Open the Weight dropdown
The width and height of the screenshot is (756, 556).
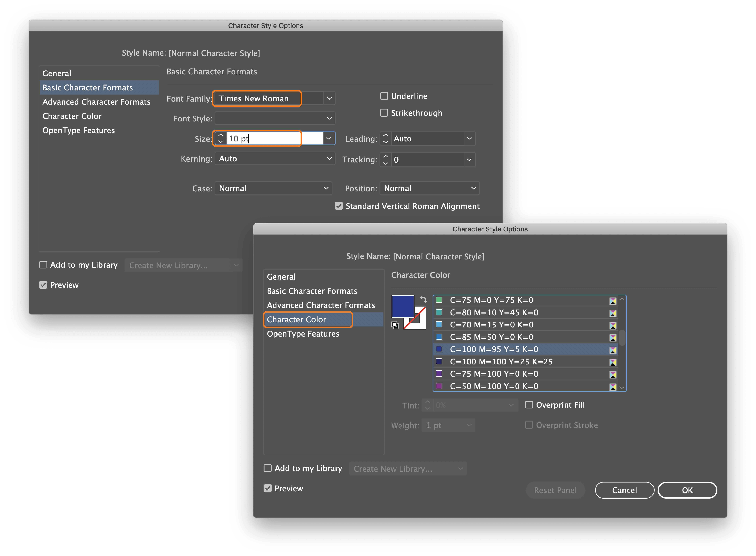(448, 425)
